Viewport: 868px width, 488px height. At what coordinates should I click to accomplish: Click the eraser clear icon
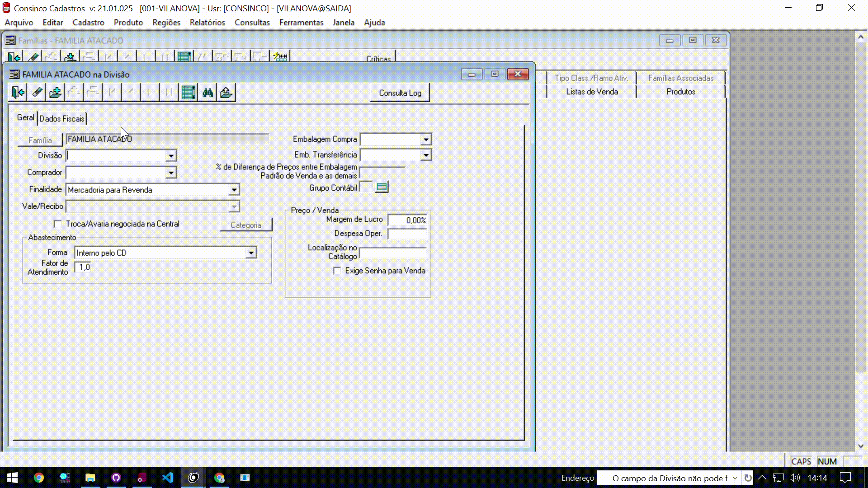37,93
